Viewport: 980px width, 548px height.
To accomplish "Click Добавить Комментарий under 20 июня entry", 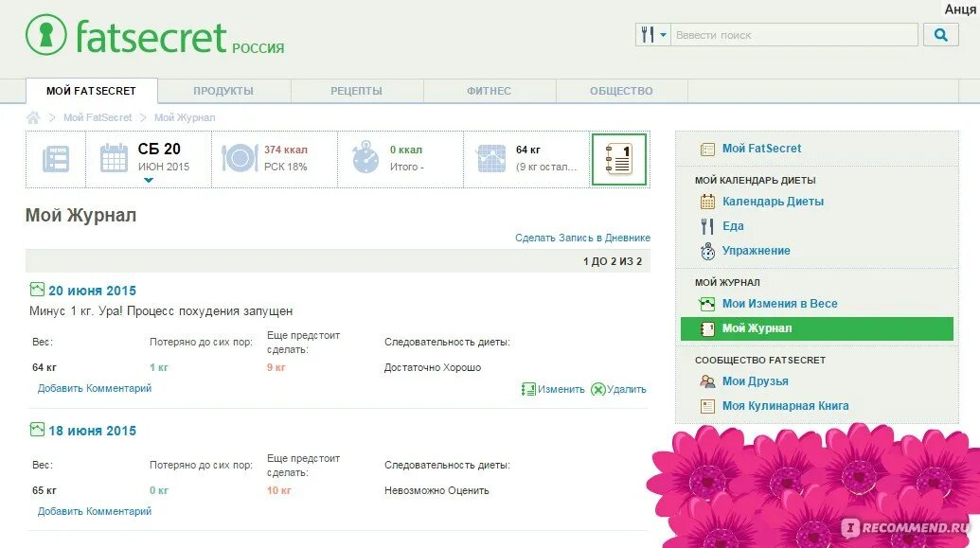I will (95, 388).
